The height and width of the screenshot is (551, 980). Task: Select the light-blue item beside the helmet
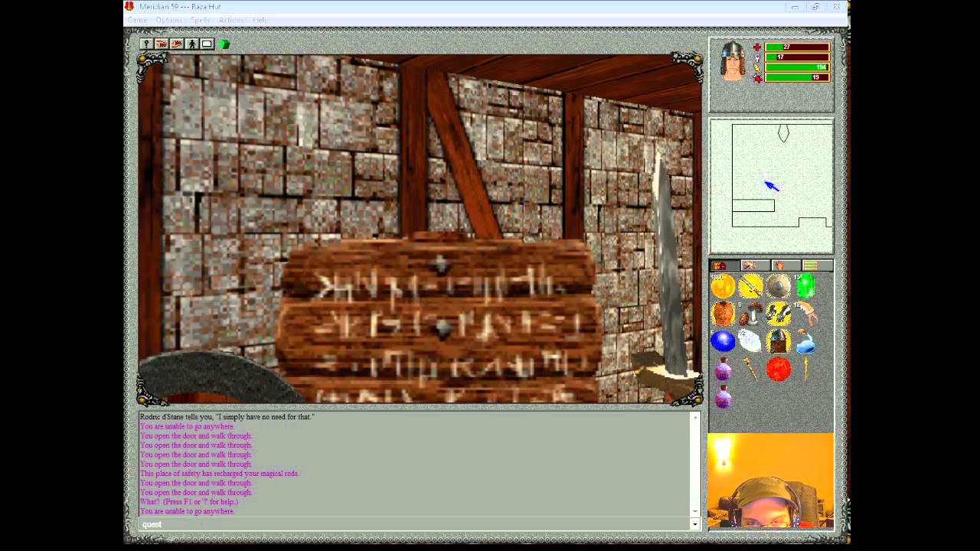point(805,343)
